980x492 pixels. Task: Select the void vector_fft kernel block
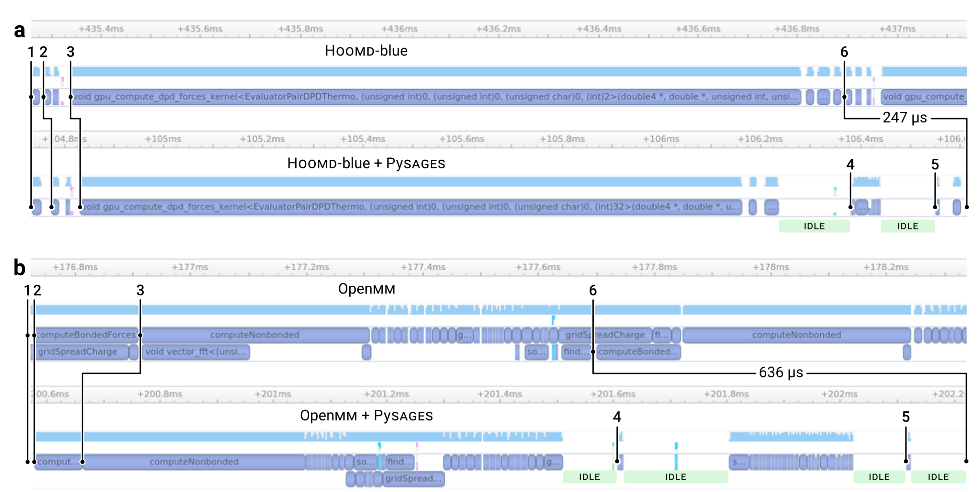(196, 352)
